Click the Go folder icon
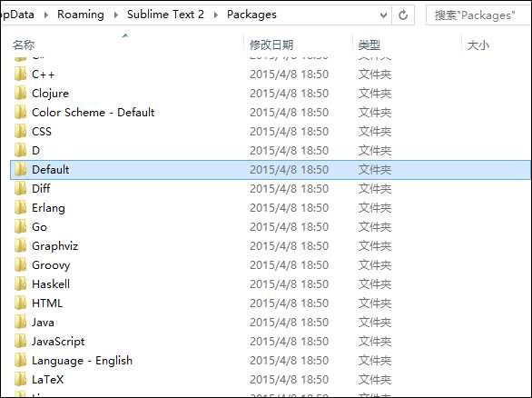 tap(20, 226)
